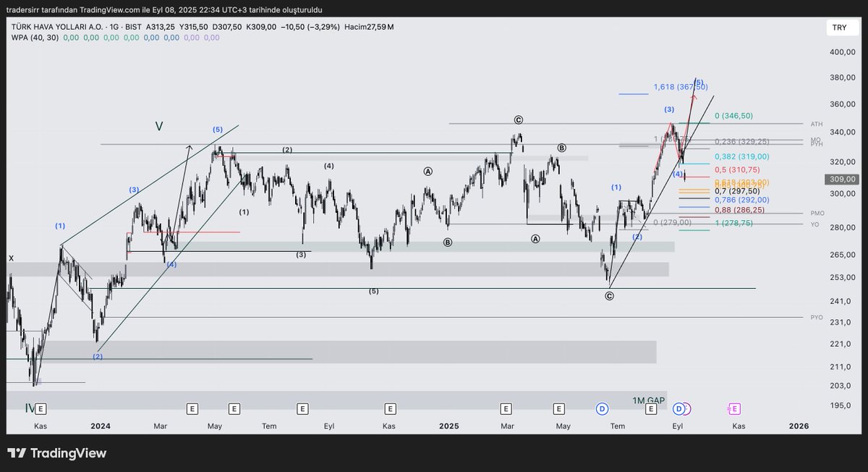Click the TradingView logo
The image size is (868, 472).
[57, 453]
